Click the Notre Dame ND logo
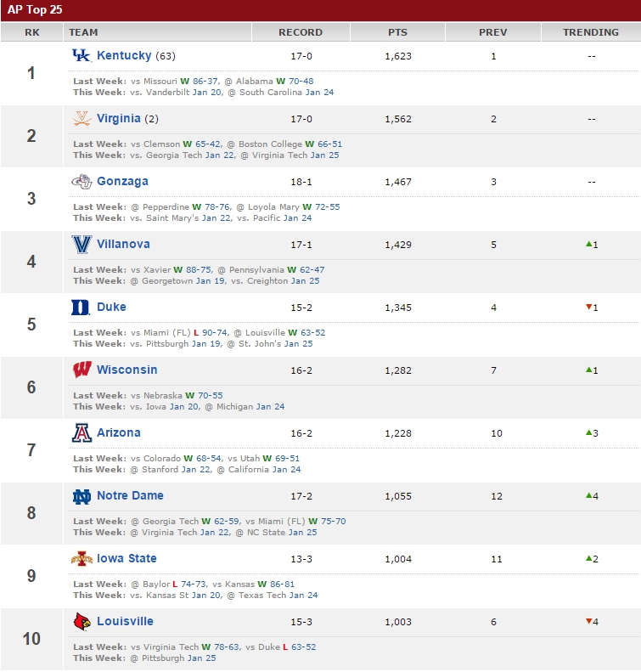This screenshot has width=641, height=672. point(82,496)
